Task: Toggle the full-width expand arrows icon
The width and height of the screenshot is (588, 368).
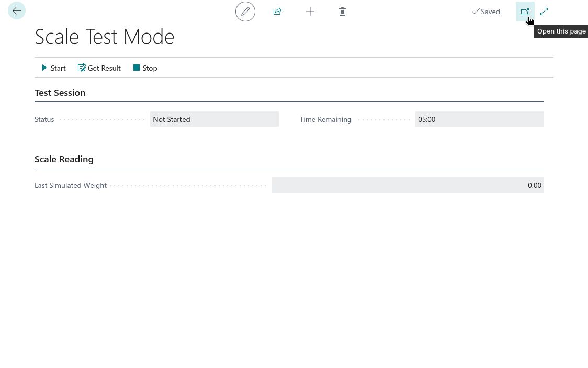Action: [x=544, y=12]
